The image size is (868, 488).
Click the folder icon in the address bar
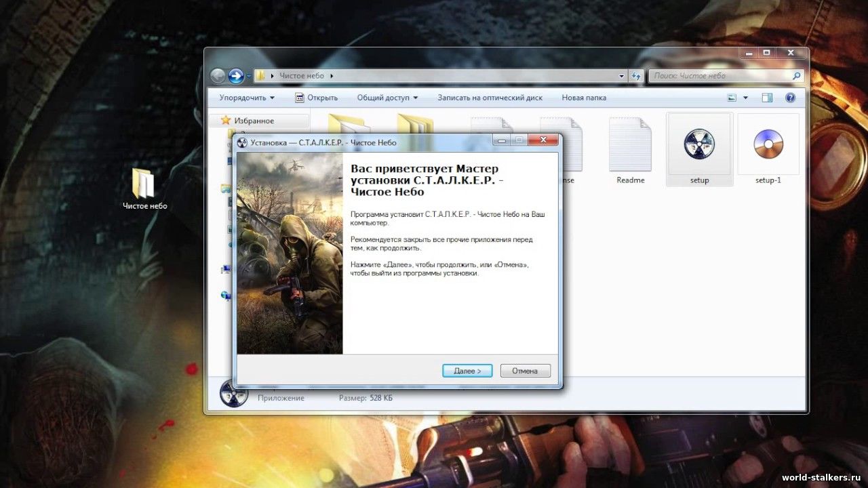click(x=260, y=76)
